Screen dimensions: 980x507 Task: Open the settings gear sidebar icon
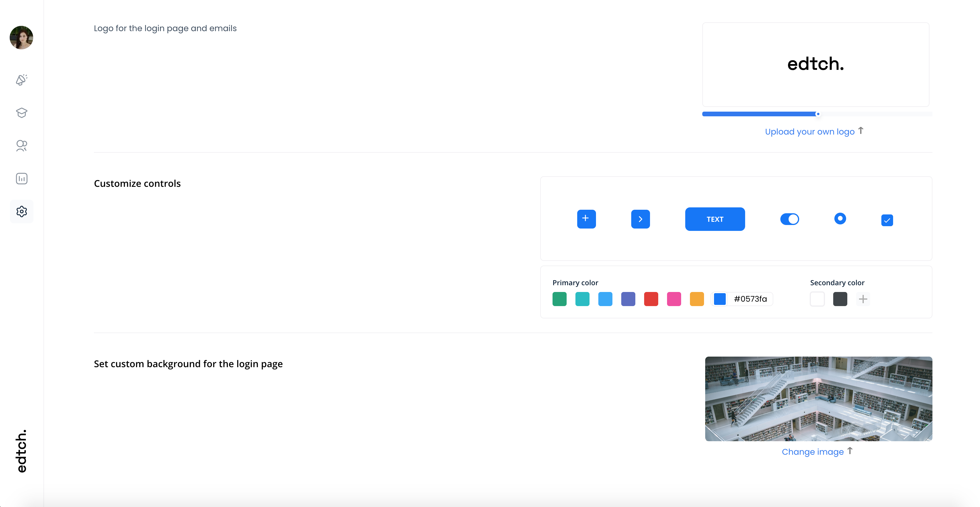coord(22,211)
